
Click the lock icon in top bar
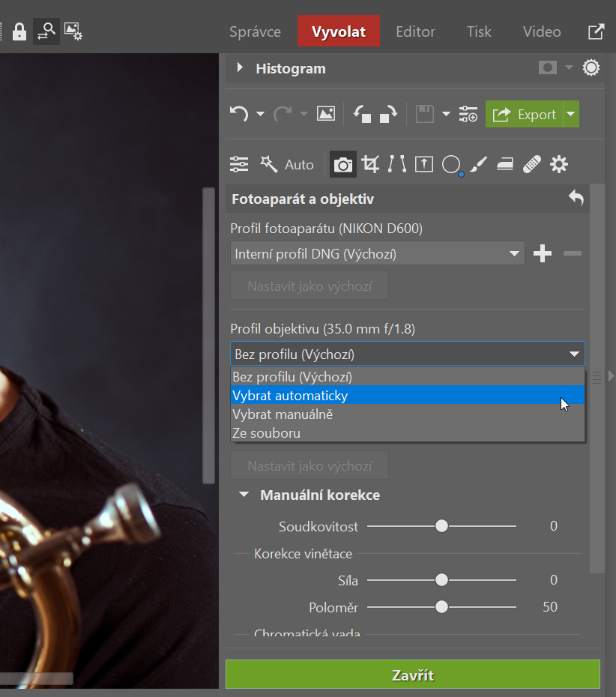click(x=19, y=31)
